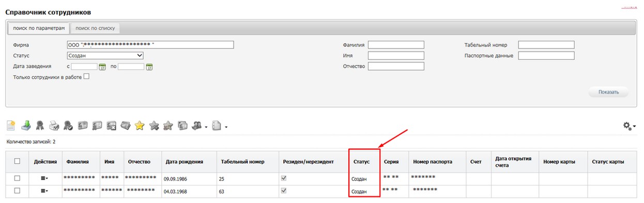The height and width of the screenshot is (203, 644).
Task: Click the document list icon at toolbar end
Action: click(x=217, y=126)
